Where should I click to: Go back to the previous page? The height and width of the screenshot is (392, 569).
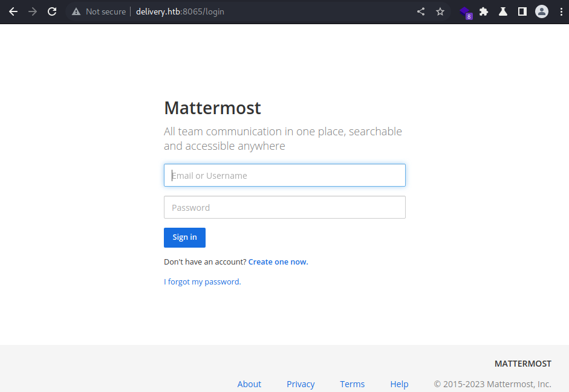pyautogui.click(x=13, y=11)
